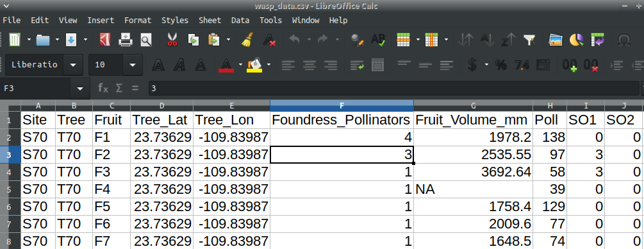Click the Save document icon
Viewport: 644px width, 249px height.
[x=71, y=40]
